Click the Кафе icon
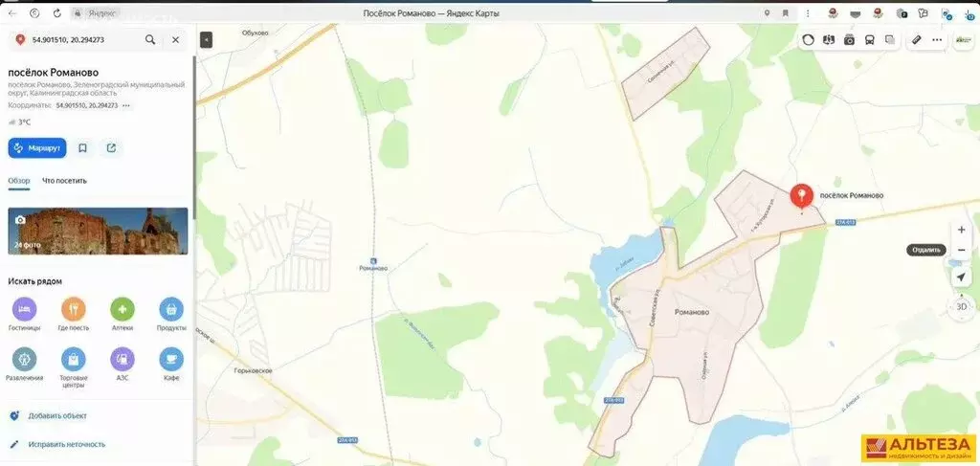The image size is (980, 466). pos(171,360)
